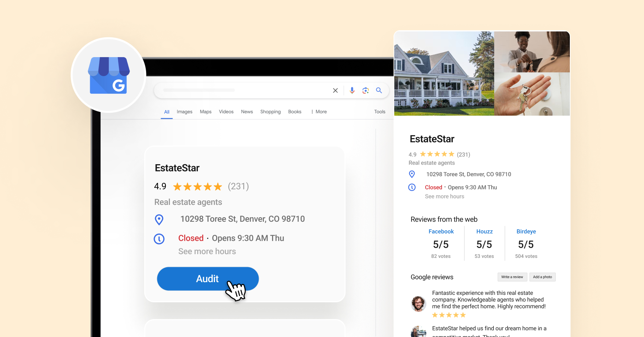Click Write a review

(512, 277)
